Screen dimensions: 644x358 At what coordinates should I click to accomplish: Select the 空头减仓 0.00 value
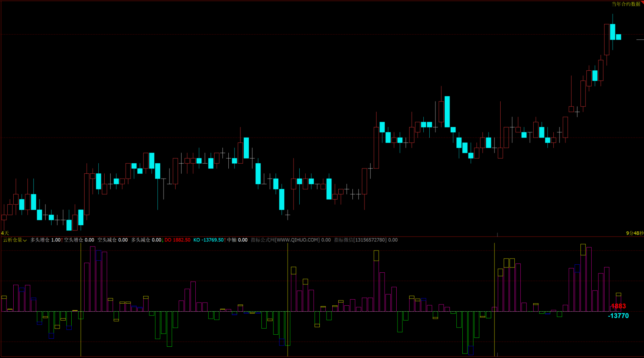112,240
